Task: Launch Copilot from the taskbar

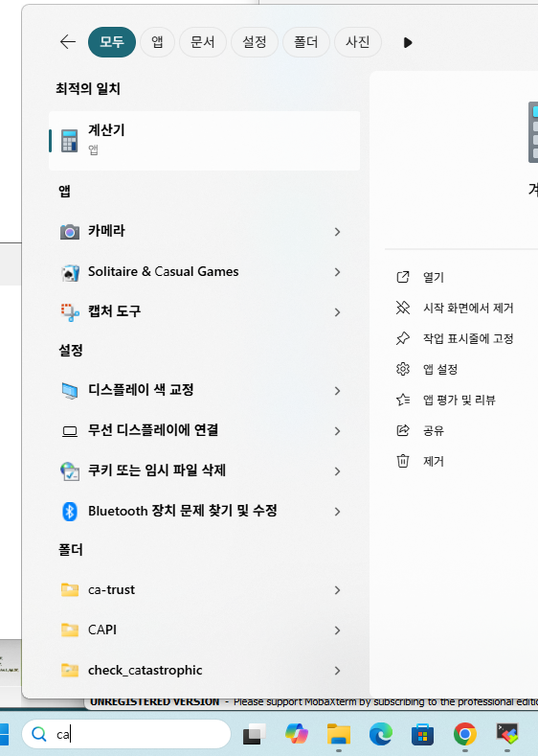Action: [x=296, y=734]
